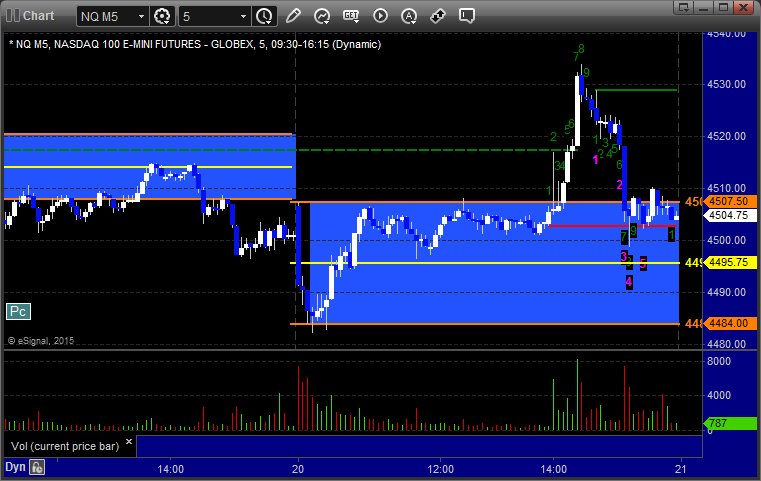
Task: Click the 4510.00 price axis value
Action: 726,188
